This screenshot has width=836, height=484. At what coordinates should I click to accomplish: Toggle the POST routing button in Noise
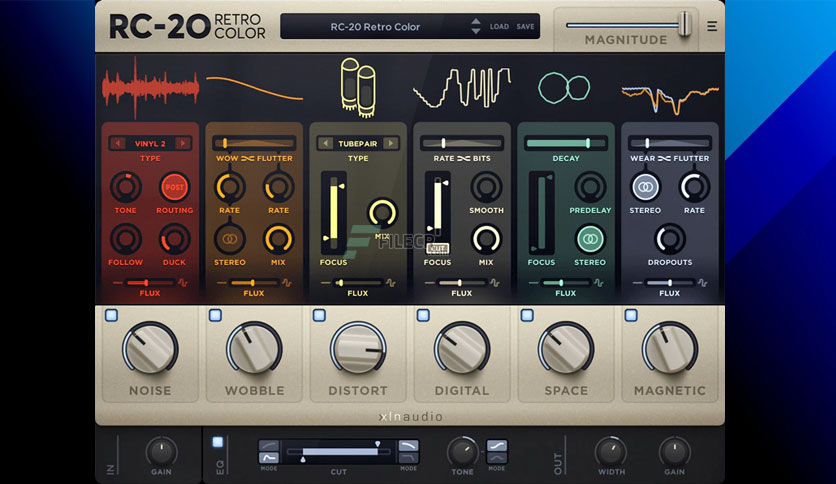point(174,187)
